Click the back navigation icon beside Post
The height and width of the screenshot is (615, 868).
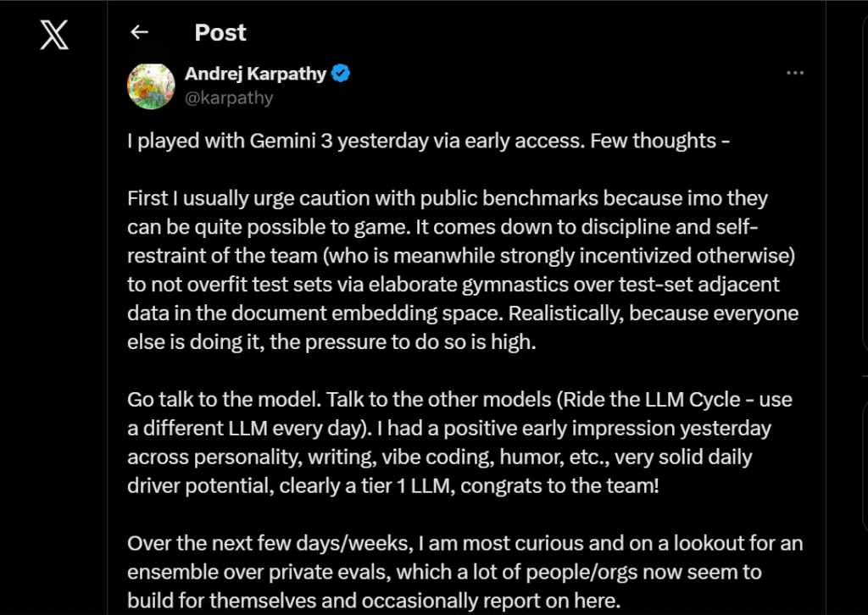click(x=139, y=32)
